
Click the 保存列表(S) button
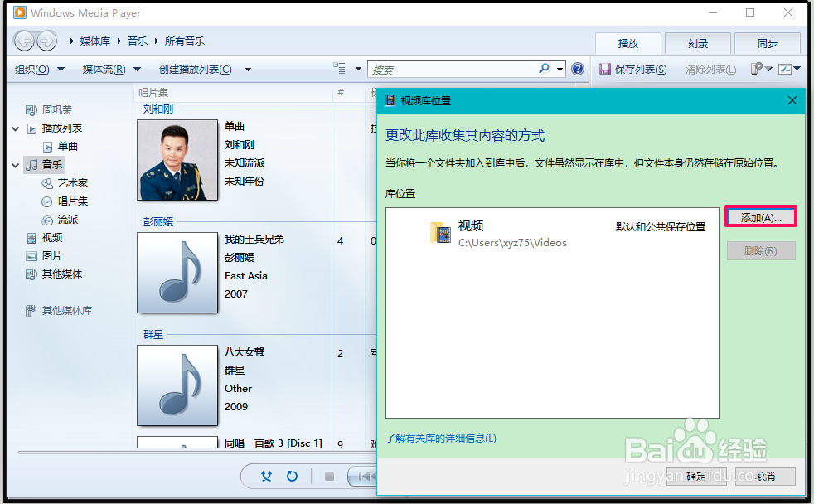click(x=633, y=69)
